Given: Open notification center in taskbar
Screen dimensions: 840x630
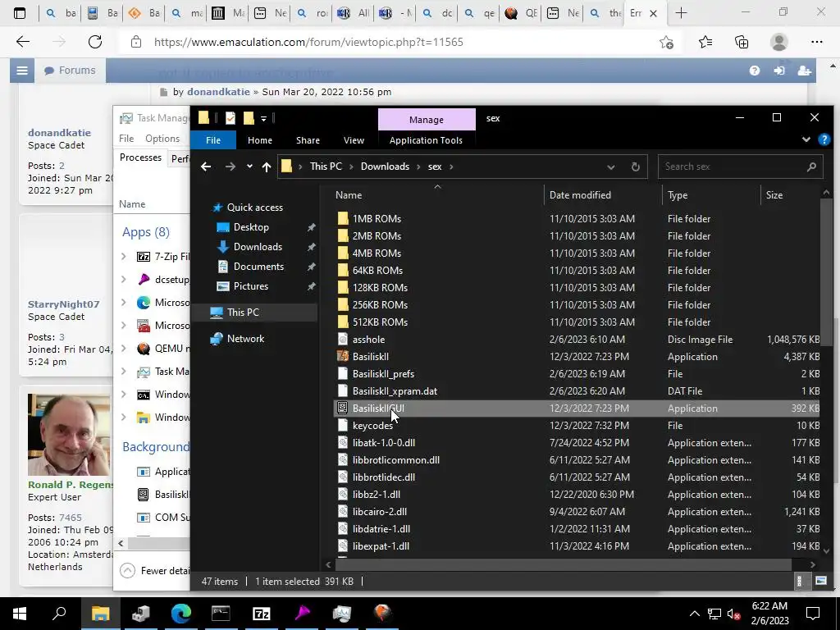Looking at the screenshot, I should pos(813,614).
